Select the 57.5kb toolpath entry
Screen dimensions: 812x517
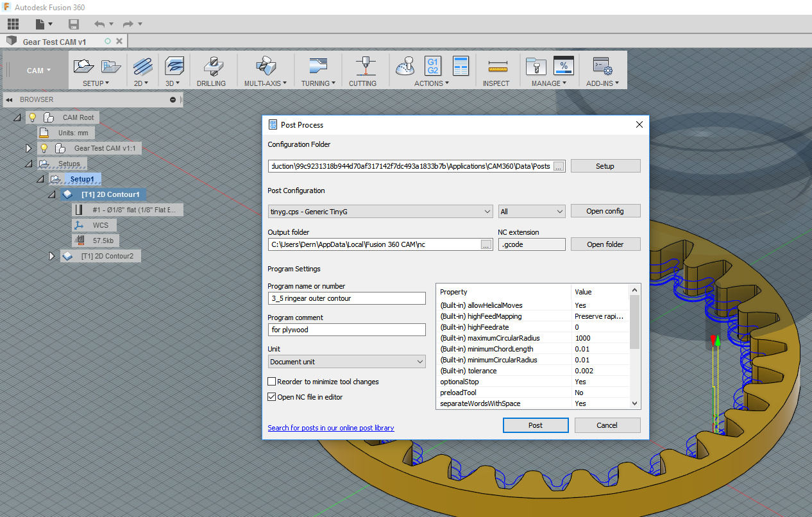pos(95,241)
